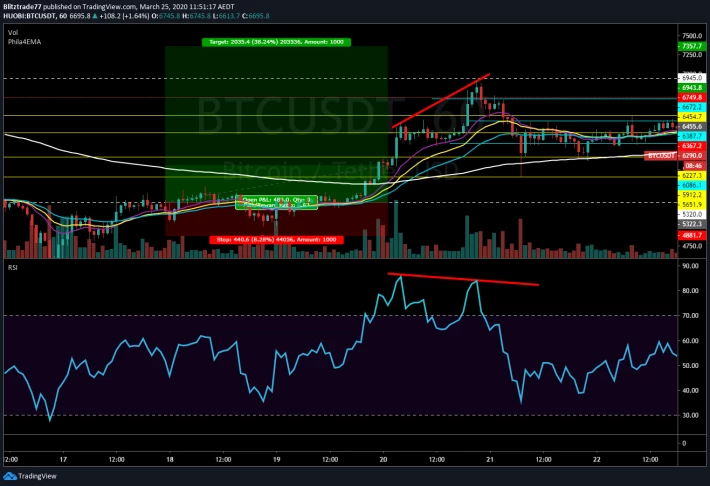Image resolution: width=710 pixels, height=486 pixels.
Task: Select the red Stop 440.6 label
Action: 276,240
